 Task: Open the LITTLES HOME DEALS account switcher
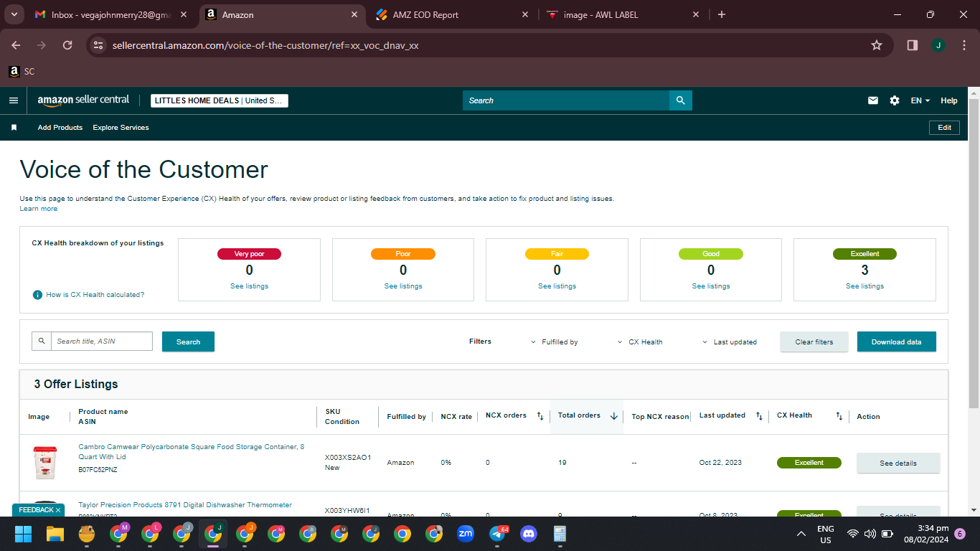(x=219, y=100)
